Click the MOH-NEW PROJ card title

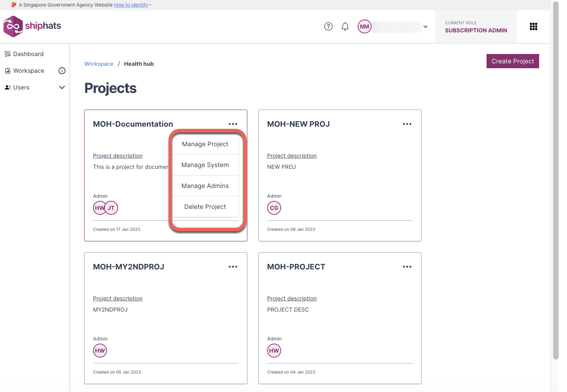tap(298, 124)
